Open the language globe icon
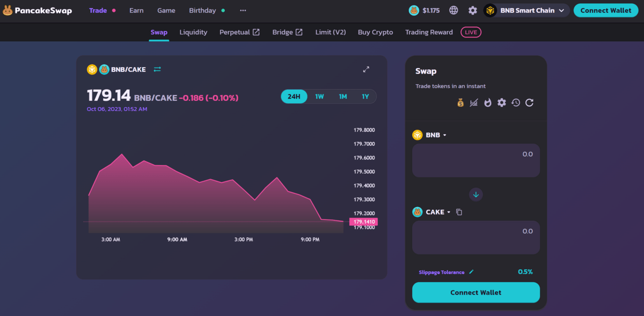This screenshot has height=316, width=644. point(453,10)
